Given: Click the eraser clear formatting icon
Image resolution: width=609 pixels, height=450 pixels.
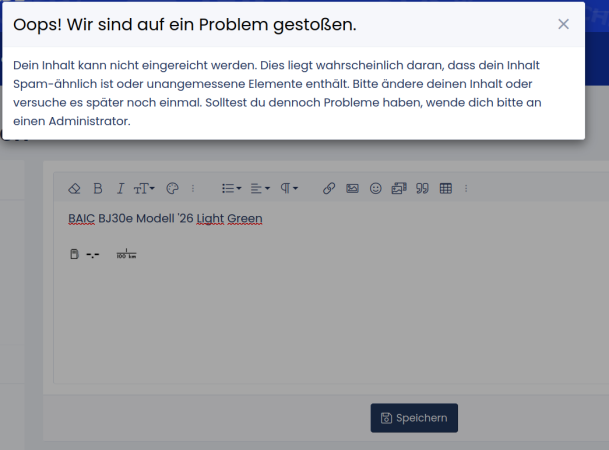Looking at the screenshot, I should pyautogui.click(x=74, y=188).
